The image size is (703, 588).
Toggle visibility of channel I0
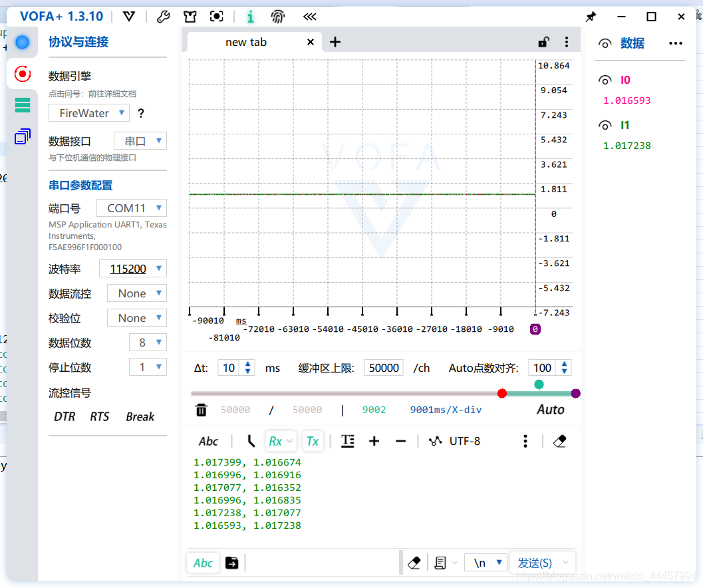[605, 80]
